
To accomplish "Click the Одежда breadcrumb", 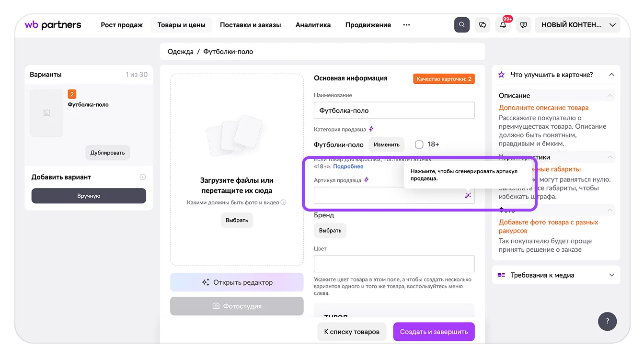I will (x=181, y=52).
